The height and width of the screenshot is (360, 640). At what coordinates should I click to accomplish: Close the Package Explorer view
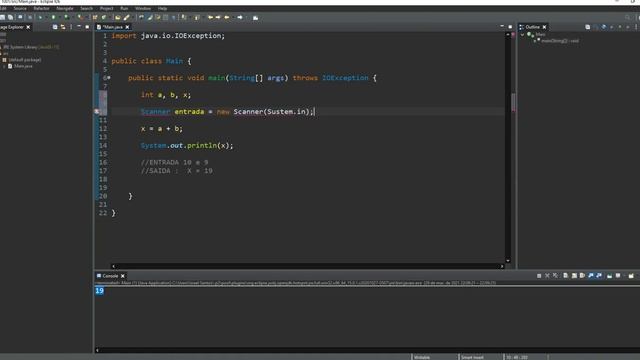[x=28, y=27]
